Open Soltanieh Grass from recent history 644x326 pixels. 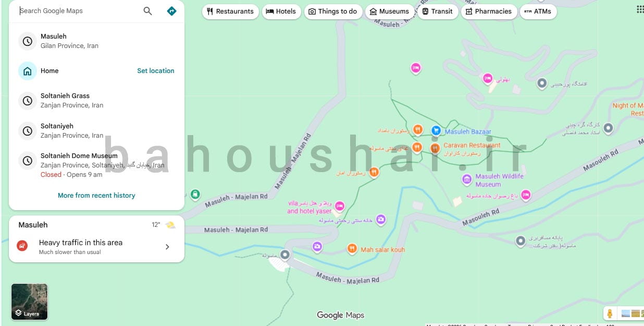tap(96, 100)
